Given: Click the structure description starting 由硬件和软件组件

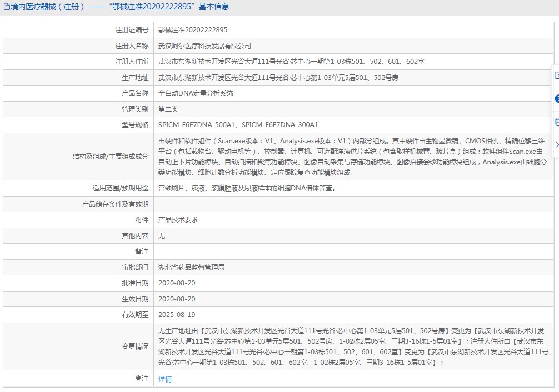Looking at the screenshot, I should [352, 157].
